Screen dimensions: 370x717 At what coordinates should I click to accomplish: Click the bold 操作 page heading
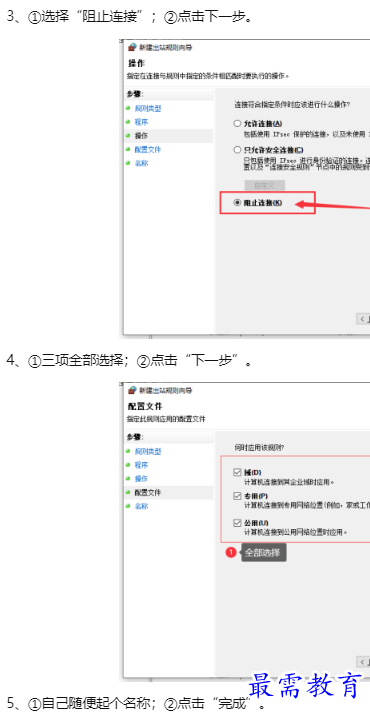tap(136, 64)
